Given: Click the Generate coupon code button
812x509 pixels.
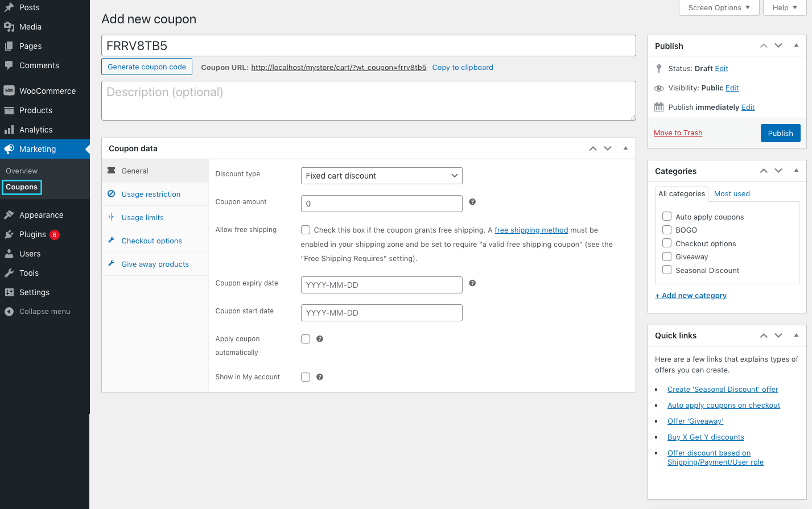Looking at the screenshot, I should click(147, 67).
